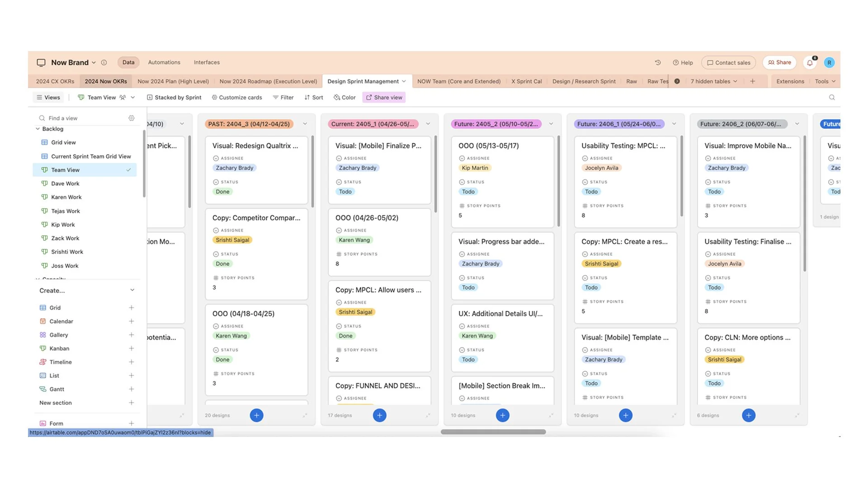Select the checked Team View item
The width and height of the screenshot is (868, 488).
85,170
